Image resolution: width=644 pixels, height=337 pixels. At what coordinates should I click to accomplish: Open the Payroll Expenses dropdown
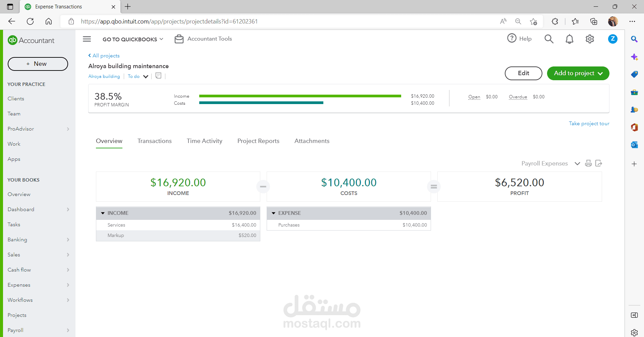tap(550, 163)
